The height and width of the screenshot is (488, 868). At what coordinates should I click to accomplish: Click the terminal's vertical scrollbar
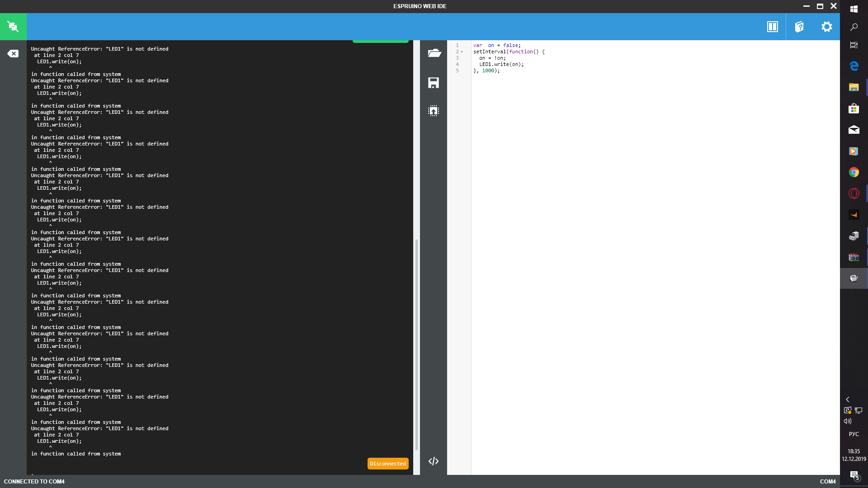(416, 343)
